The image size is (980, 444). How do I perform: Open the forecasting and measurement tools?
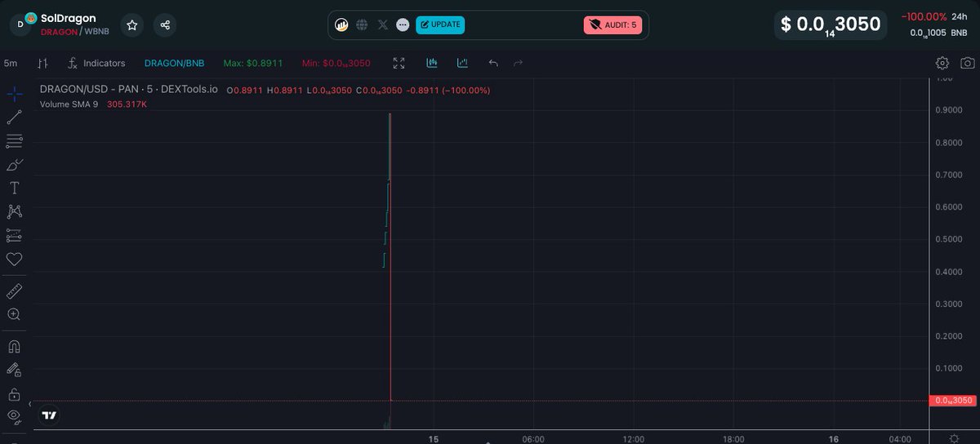pyautogui.click(x=14, y=236)
